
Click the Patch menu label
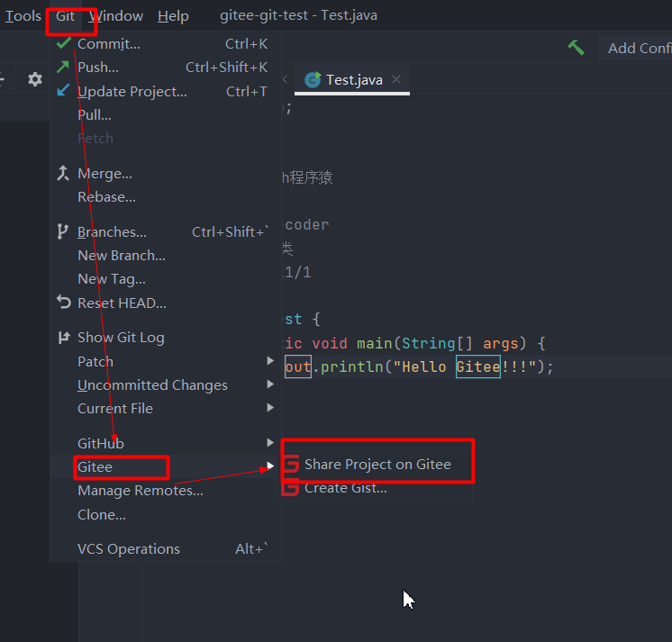[x=95, y=362]
